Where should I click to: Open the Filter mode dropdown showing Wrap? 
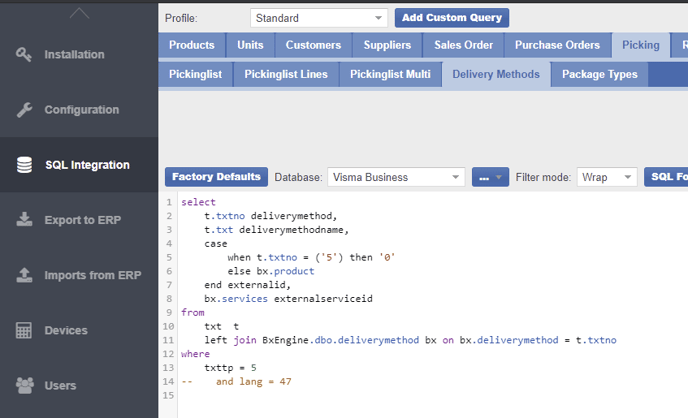click(607, 177)
